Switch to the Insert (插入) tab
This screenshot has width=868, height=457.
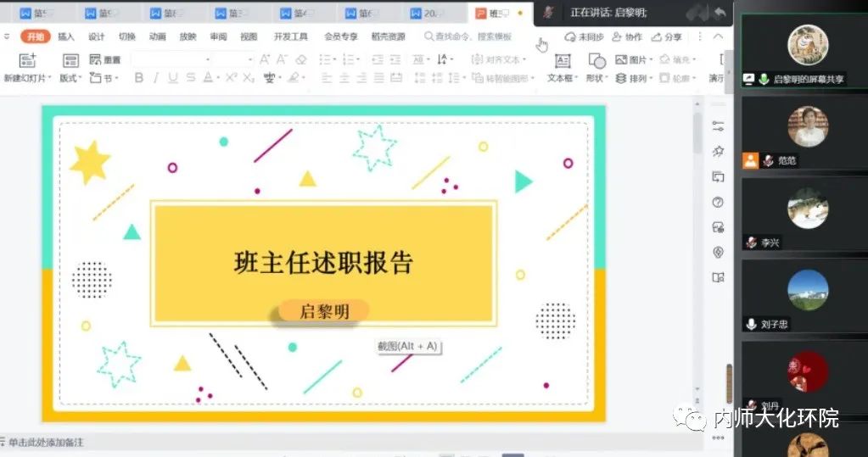[x=66, y=37]
